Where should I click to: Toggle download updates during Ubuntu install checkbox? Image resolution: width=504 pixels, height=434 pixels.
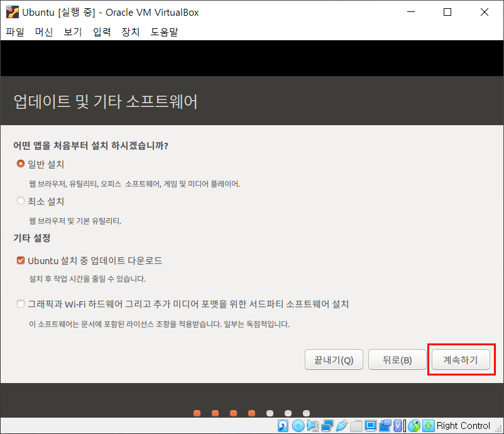click(21, 260)
